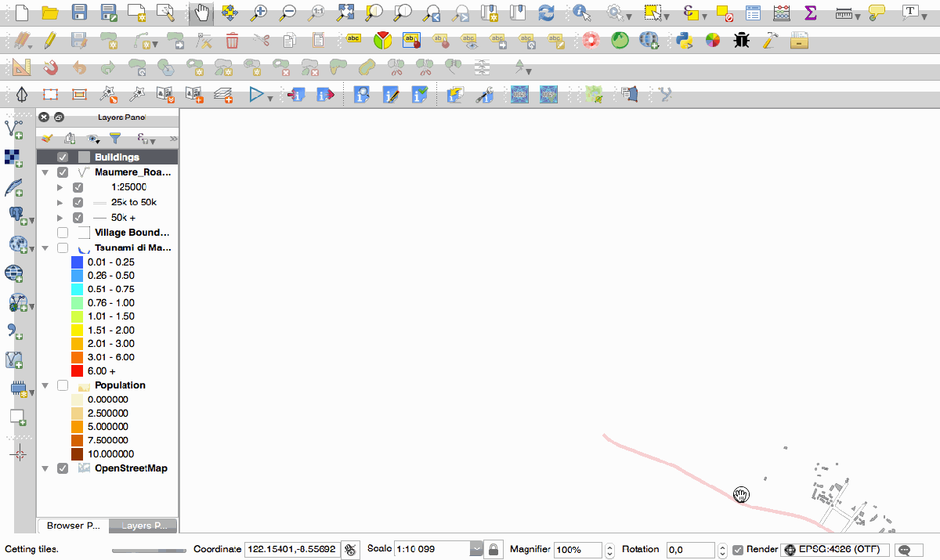Click the Zoom In magnifier tool
This screenshot has width=940, height=560.
click(258, 13)
